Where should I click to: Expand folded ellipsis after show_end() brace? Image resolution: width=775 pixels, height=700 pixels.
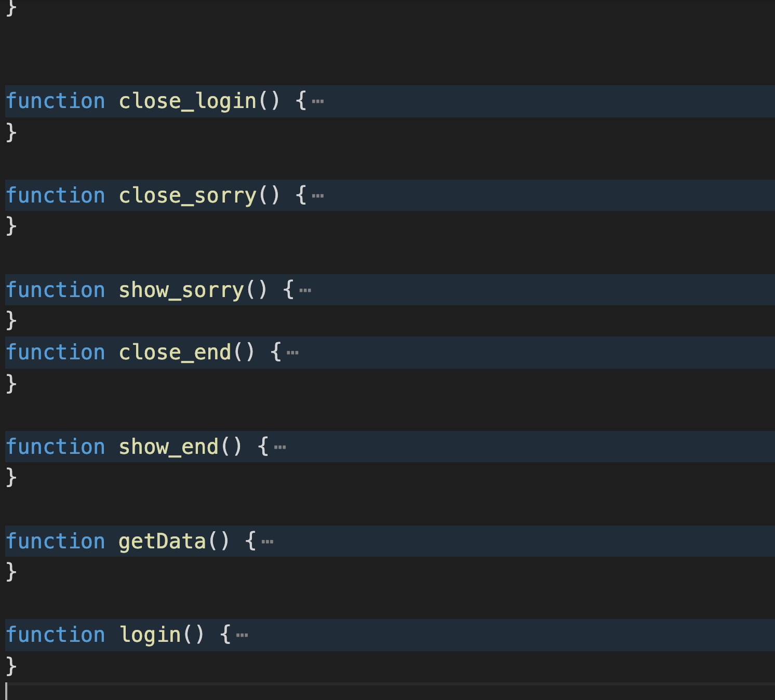280,448
